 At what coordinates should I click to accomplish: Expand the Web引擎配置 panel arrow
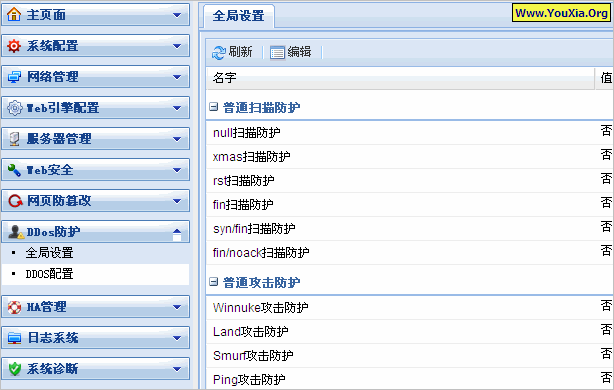[x=177, y=108]
